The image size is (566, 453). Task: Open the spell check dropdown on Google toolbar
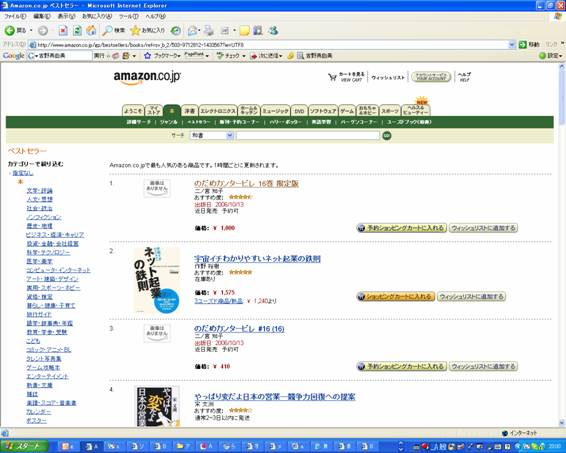(244, 56)
